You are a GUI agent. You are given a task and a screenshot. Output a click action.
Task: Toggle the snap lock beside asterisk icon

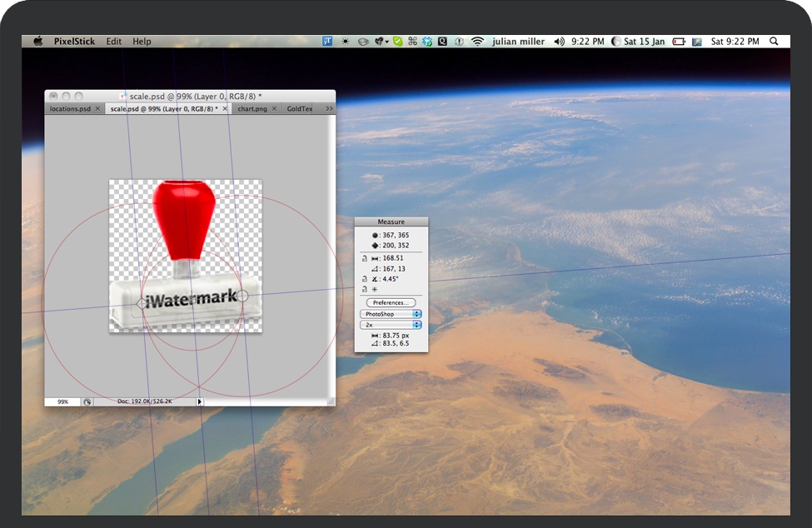point(365,289)
